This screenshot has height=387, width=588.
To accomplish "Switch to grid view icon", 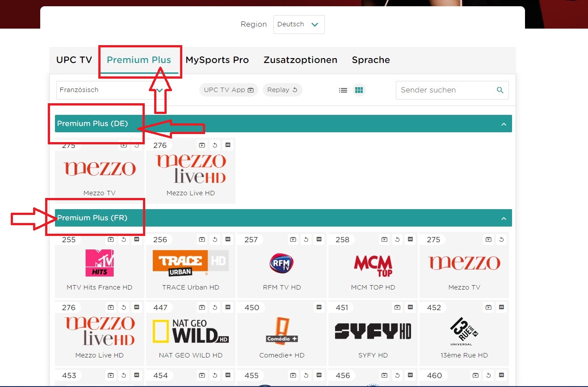I will tap(358, 90).
